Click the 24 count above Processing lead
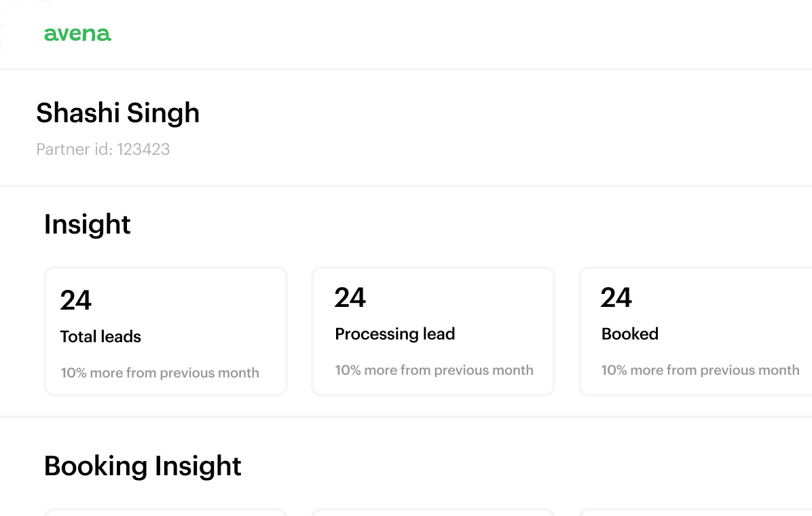 click(350, 297)
